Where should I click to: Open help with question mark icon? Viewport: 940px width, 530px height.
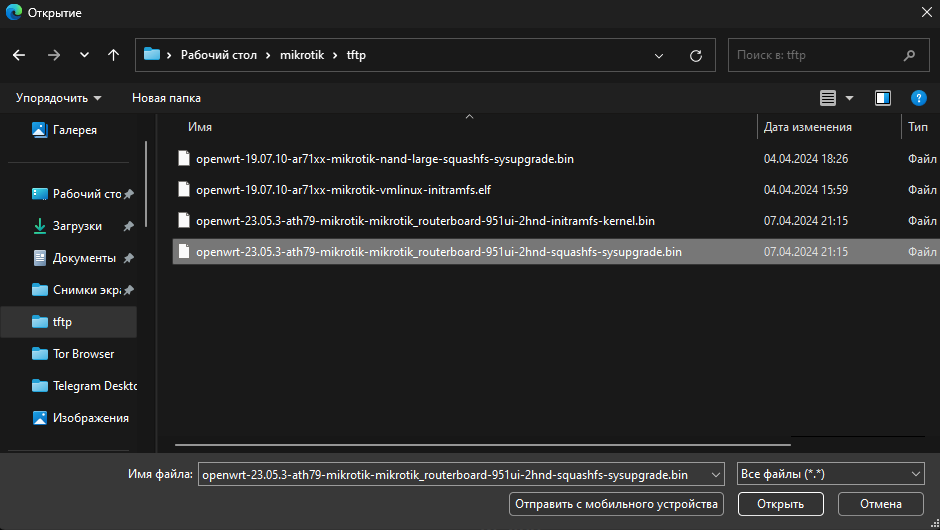pos(918,98)
